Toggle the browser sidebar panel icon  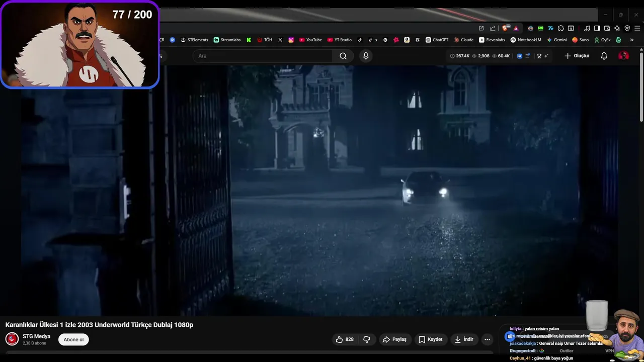point(597,28)
